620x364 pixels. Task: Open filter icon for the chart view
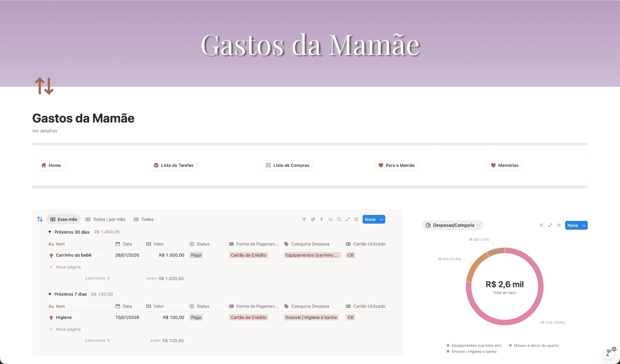(541, 225)
